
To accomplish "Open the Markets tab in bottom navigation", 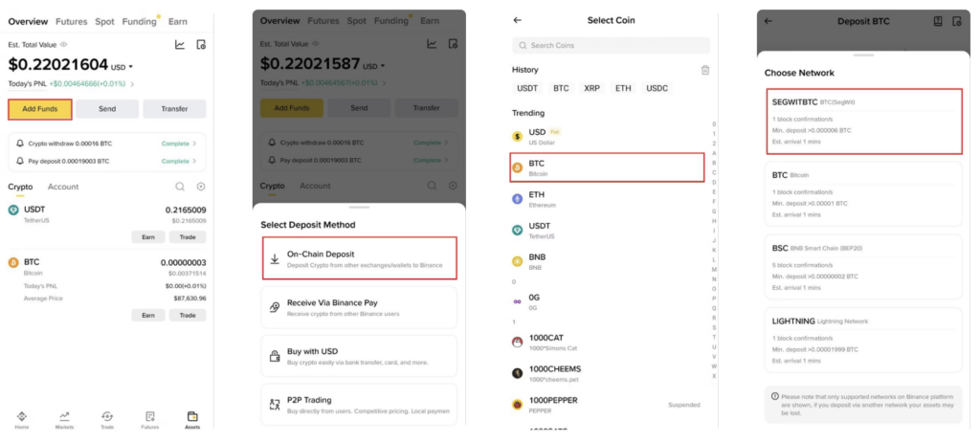I will (64, 419).
